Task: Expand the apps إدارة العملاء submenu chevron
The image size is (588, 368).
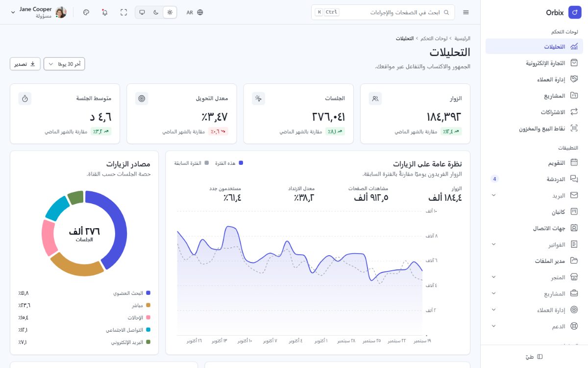Action: (x=493, y=310)
